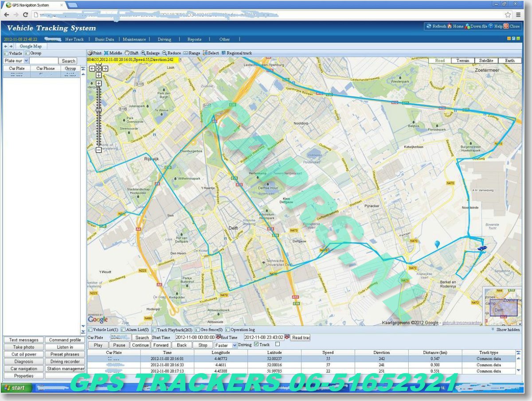This screenshot has height=401, width=532.
Task: Click the Pause playback button
Action: coord(119,345)
